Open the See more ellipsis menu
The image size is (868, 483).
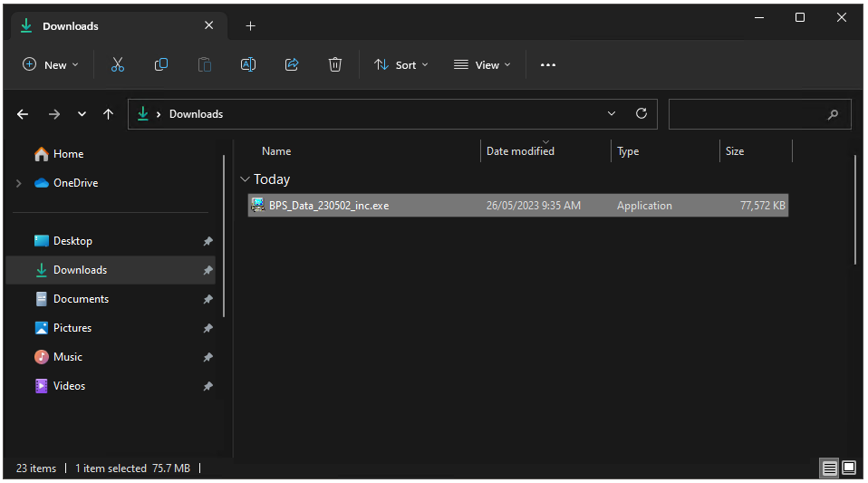point(547,65)
